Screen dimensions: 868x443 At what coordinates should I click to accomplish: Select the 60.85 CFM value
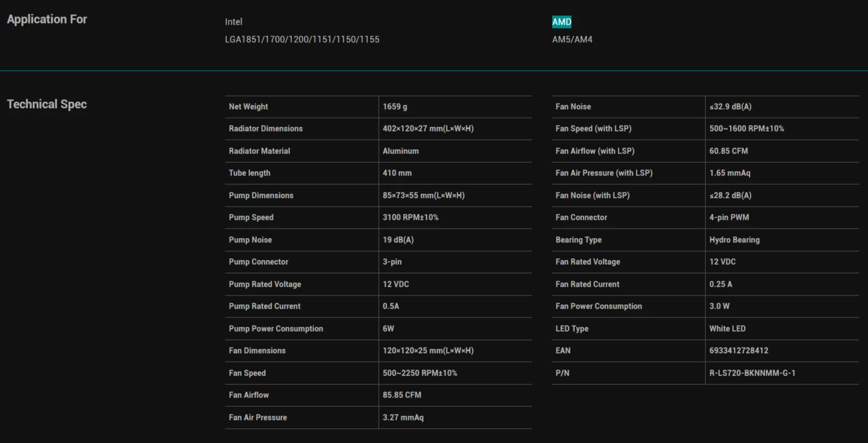(x=728, y=151)
